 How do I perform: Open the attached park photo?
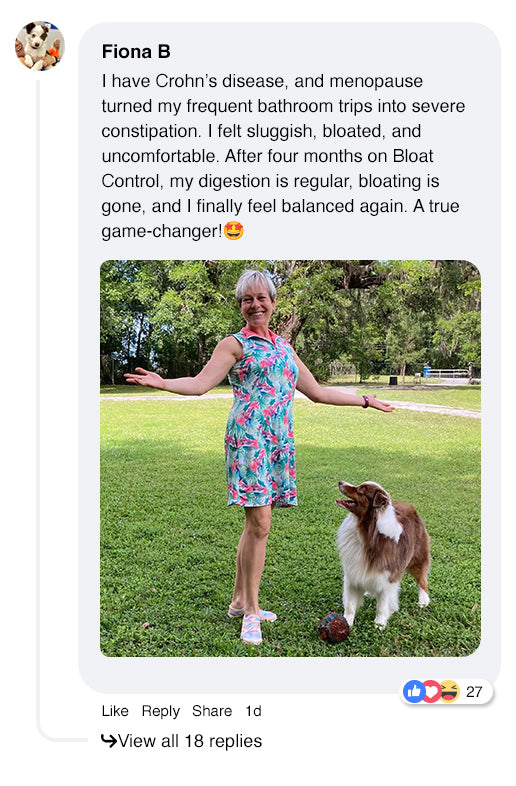pos(290,458)
